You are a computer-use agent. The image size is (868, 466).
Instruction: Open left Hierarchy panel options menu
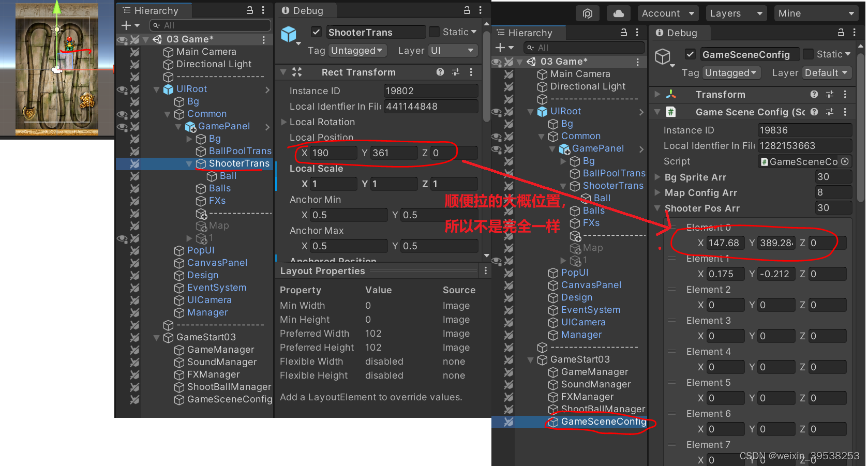coord(263,10)
